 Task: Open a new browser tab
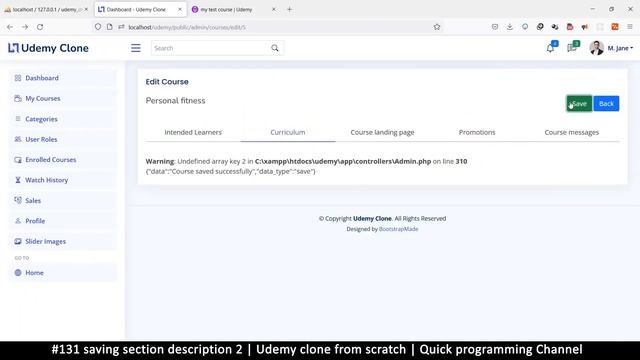289,9
